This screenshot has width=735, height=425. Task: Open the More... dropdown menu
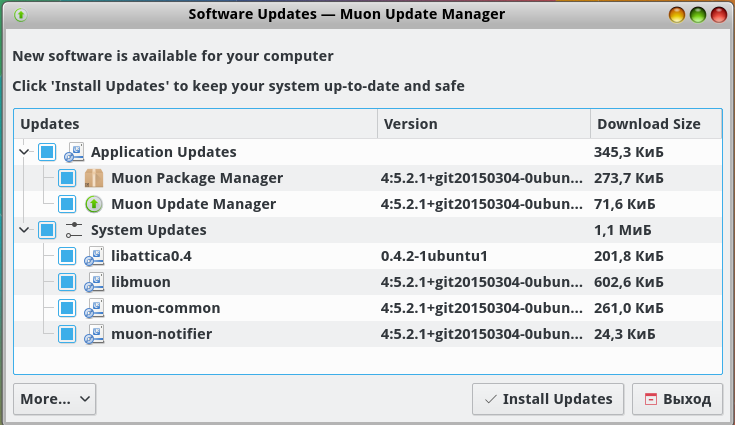54,399
